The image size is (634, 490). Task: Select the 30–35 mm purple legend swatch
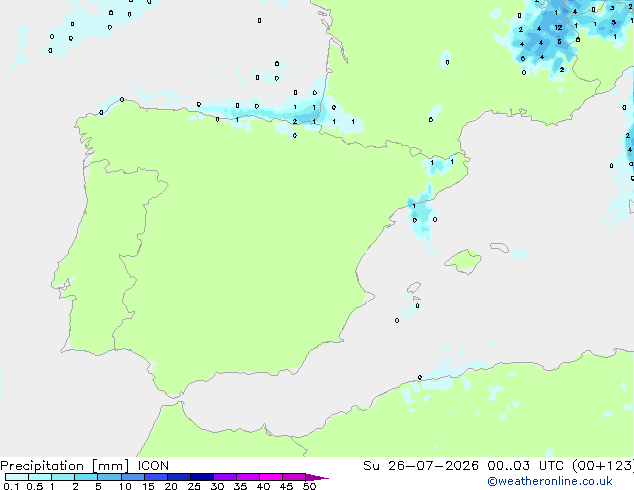point(225,477)
